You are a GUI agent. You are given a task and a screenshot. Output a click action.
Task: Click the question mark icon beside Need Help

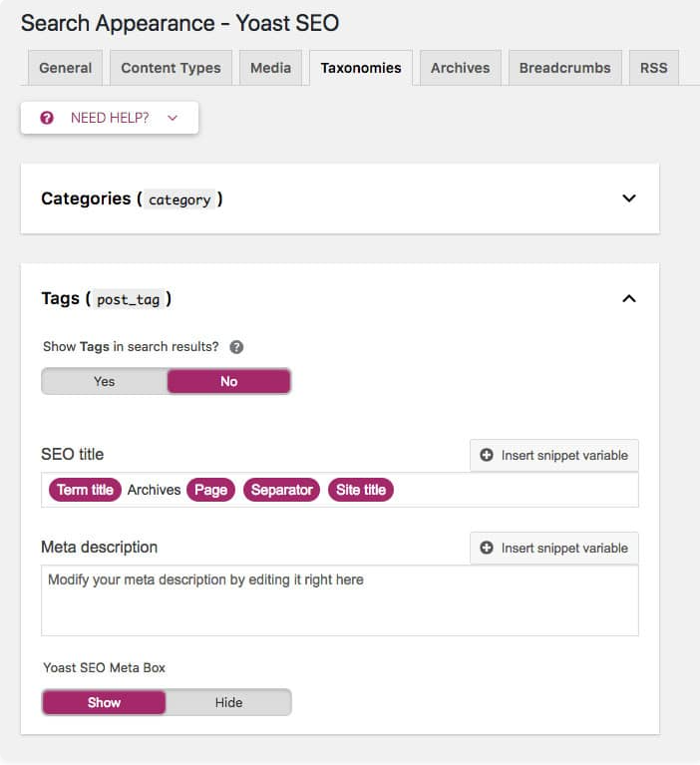(x=46, y=118)
